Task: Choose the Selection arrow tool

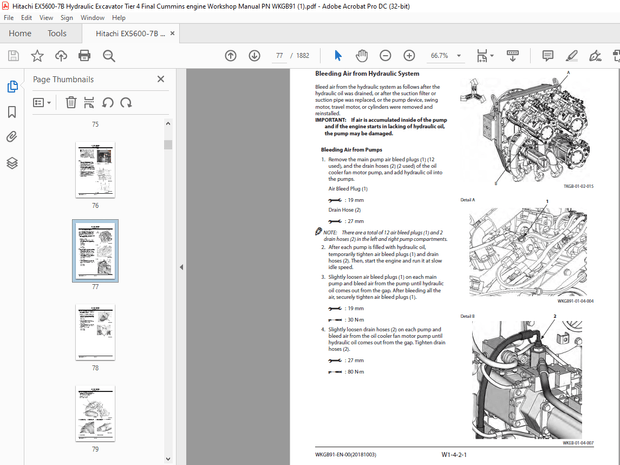Action: point(338,56)
